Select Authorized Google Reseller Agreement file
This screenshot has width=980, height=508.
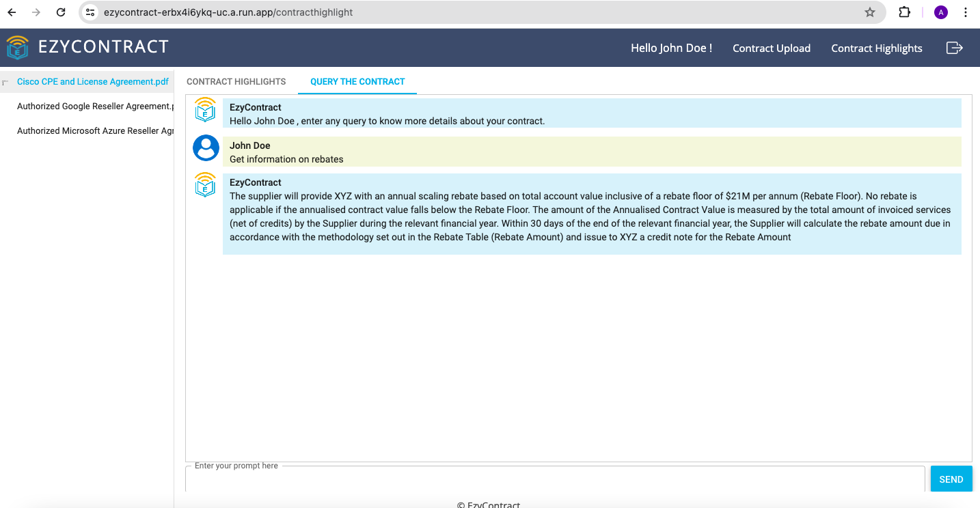(x=87, y=106)
